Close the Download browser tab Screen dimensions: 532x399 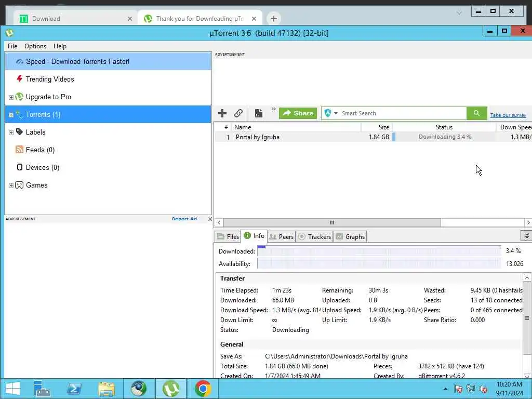coord(129,19)
